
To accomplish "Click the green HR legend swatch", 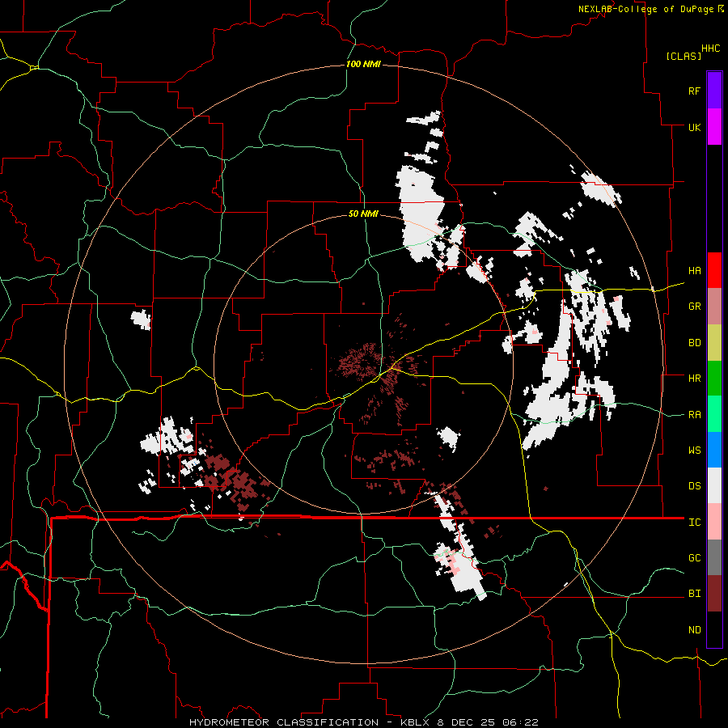I will click(714, 378).
